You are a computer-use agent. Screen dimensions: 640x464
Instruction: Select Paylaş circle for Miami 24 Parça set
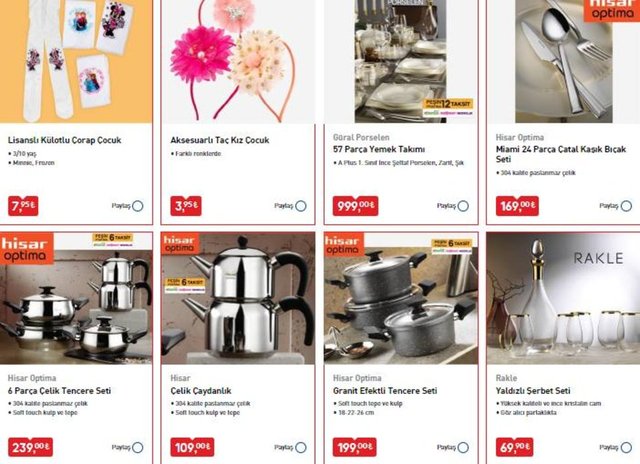(626, 206)
